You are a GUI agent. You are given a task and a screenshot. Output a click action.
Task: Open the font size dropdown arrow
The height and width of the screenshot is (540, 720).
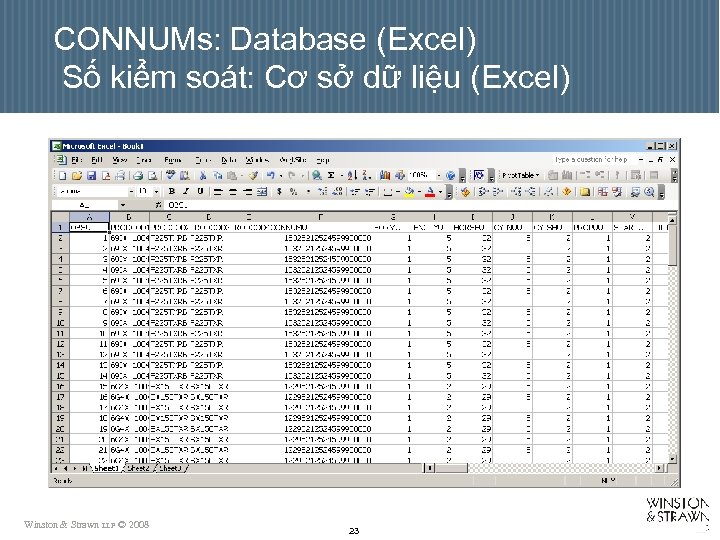tap(157, 191)
